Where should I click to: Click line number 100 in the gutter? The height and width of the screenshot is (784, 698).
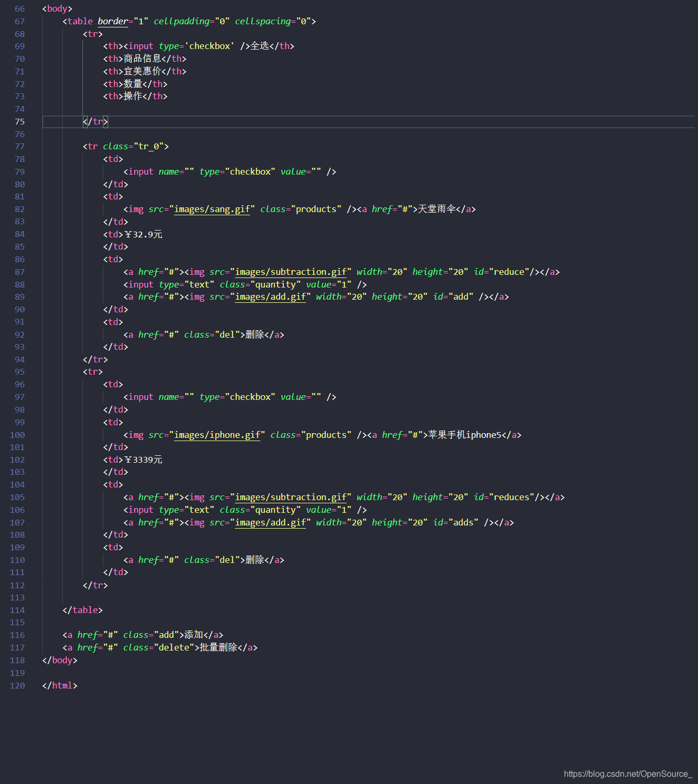[x=17, y=435]
